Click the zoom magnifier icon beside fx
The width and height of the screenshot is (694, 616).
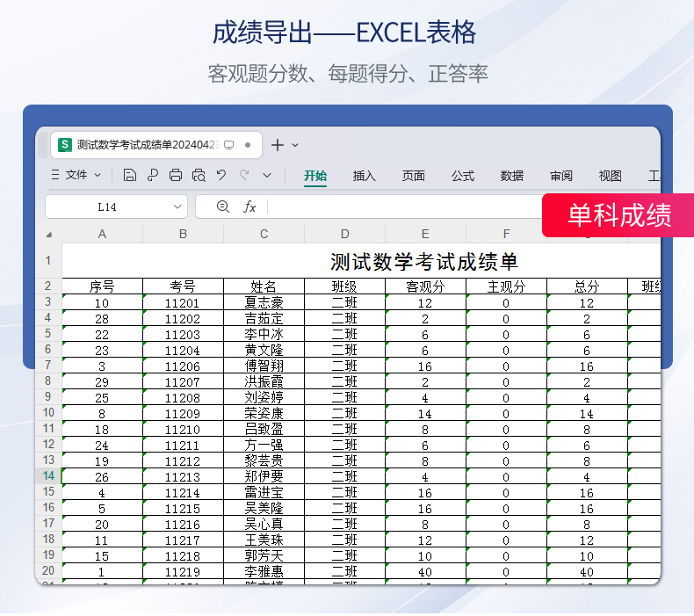[223, 207]
